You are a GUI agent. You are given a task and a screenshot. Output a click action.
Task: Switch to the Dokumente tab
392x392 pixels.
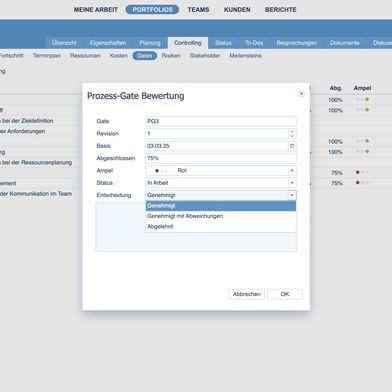point(345,43)
